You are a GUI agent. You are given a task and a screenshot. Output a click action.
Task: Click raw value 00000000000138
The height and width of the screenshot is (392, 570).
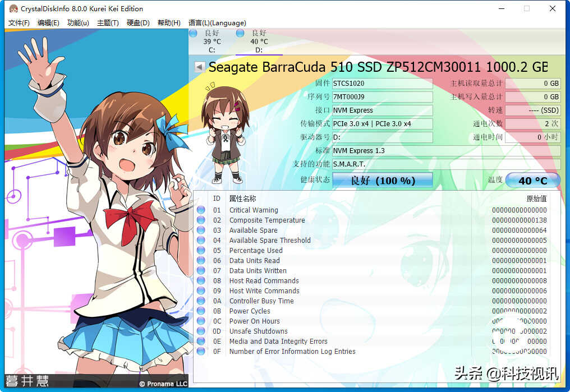click(519, 220)
